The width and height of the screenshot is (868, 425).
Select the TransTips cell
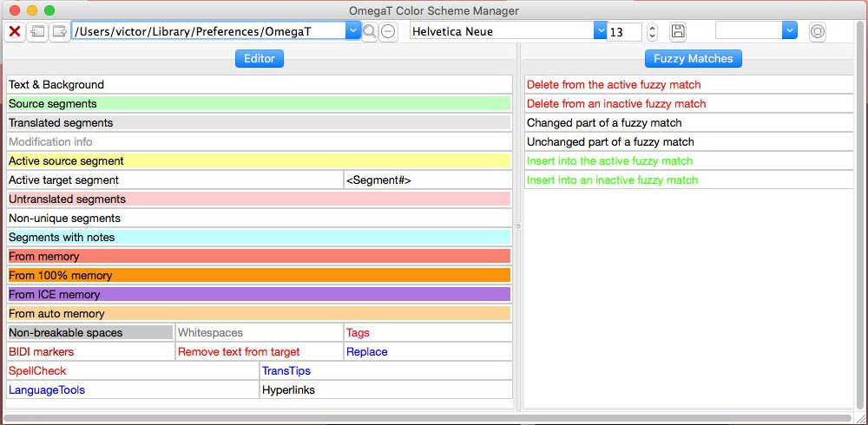[386, 370]
